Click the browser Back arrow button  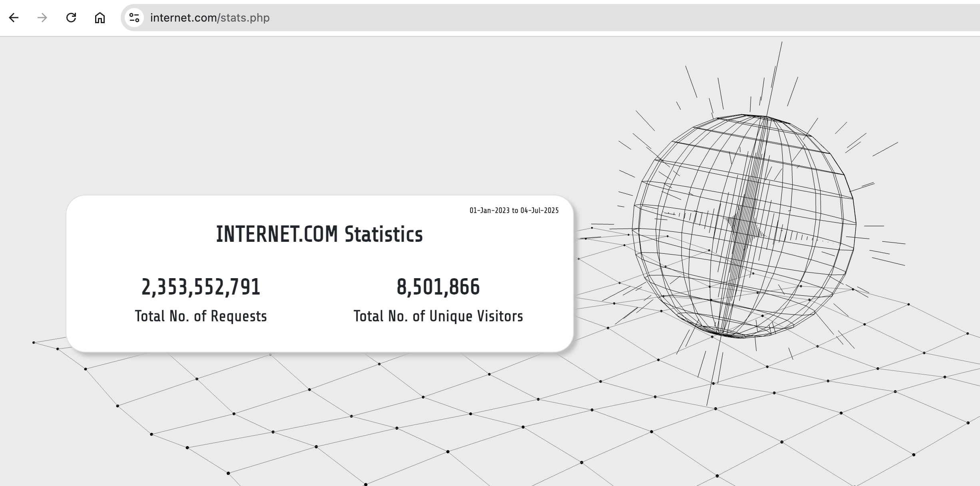pos(14,18)
